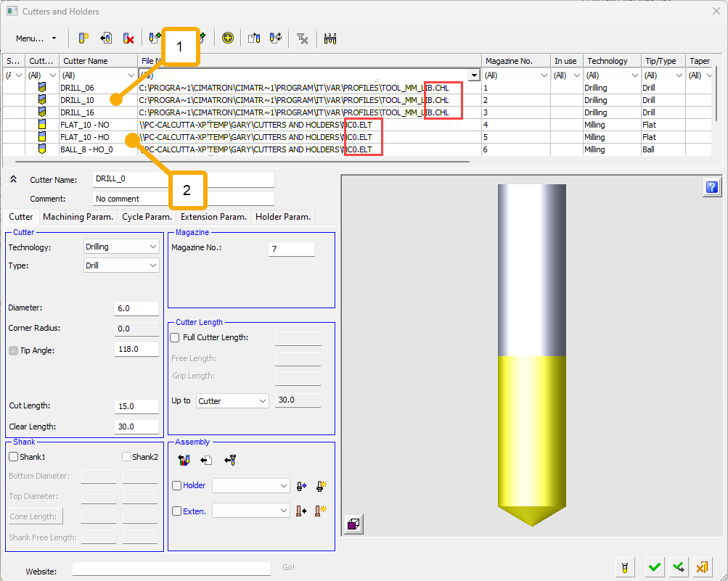This screenshot has height=581, width=728.
Task: Click the yellow circle plus toolbar icon
Action: pyautogui.click(x=228, y=38)
